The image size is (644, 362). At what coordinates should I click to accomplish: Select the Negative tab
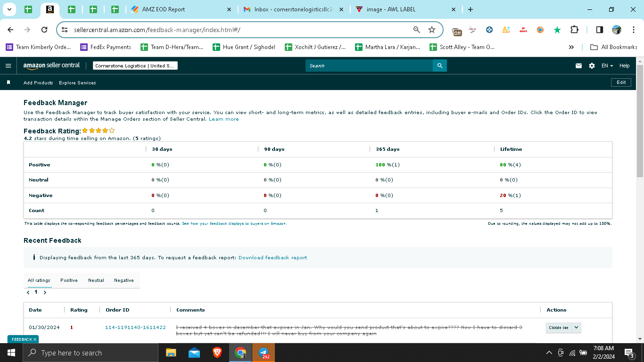click(124, 280)
